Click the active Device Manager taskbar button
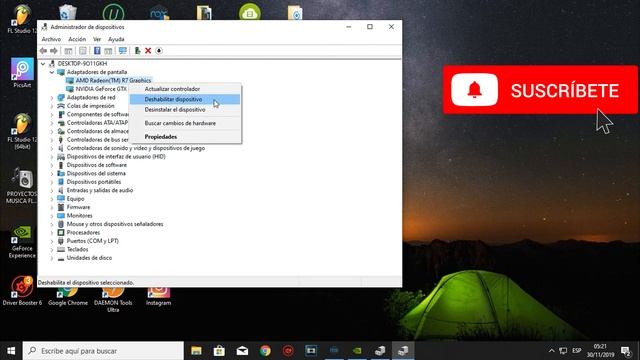 (403, 351)
